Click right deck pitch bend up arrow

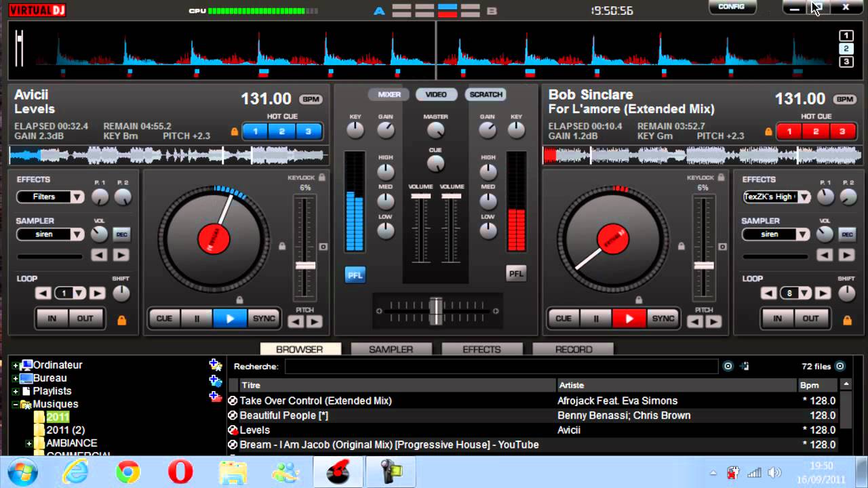[x=713, y=322]
